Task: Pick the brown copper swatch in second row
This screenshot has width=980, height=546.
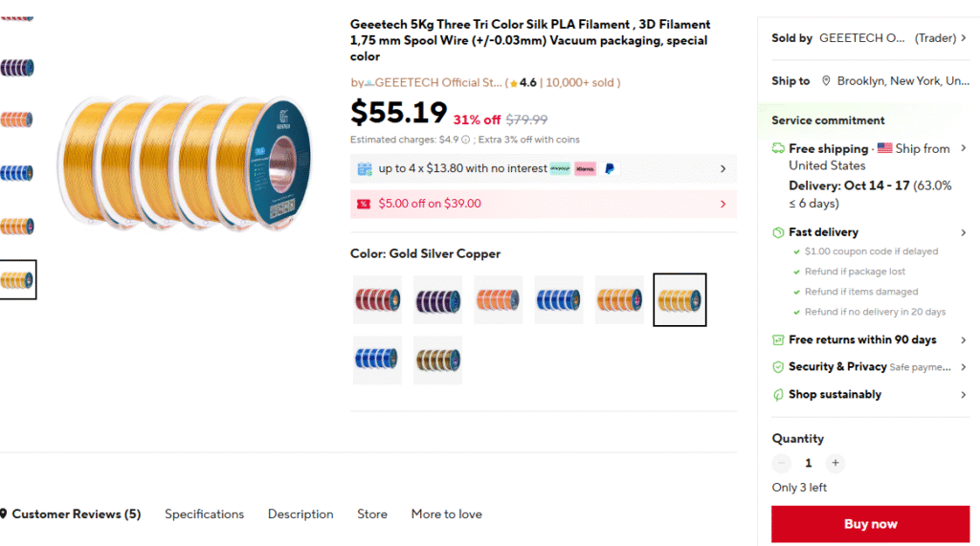Action: [x=437, y=360]
